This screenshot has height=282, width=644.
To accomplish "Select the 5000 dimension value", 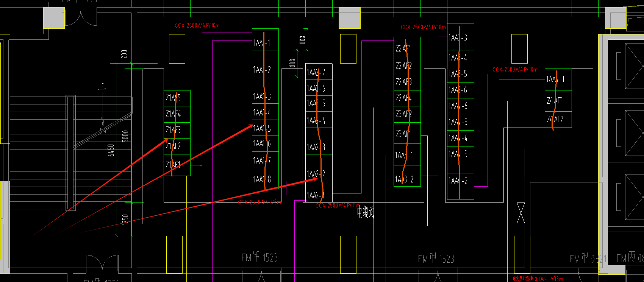I will 125,136.
